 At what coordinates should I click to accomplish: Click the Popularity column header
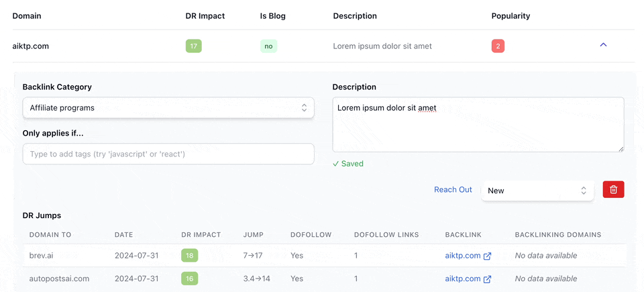tap(511, 16)
